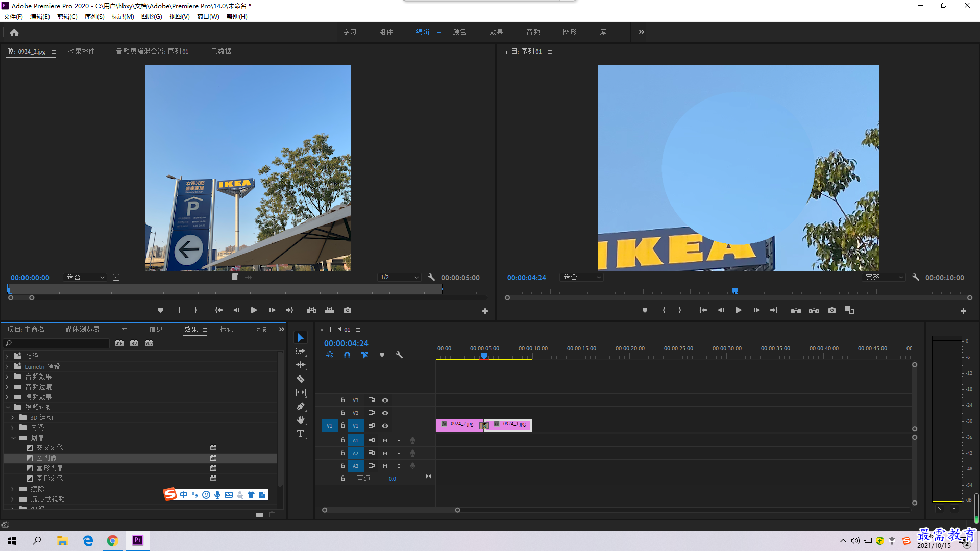Switch to the 效果控件 tab
The width and height of the screenshot is (980, 551).
(x=81, y=51)
